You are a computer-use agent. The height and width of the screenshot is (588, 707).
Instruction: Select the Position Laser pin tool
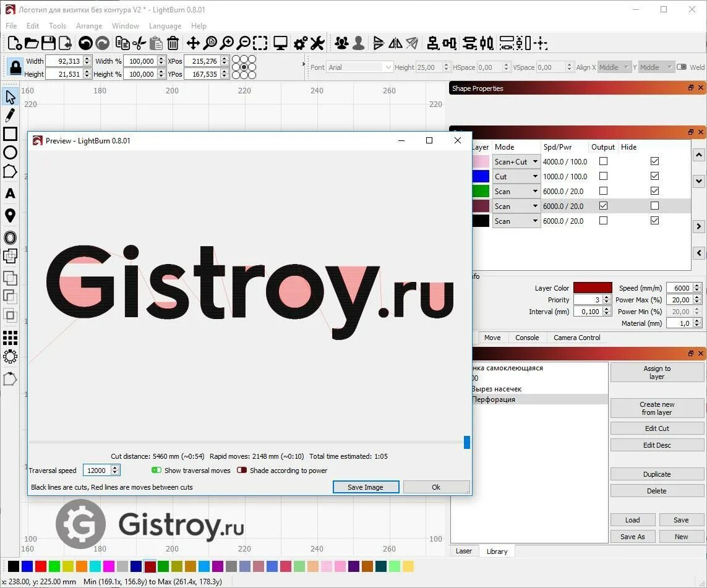[x=10, y=216]
